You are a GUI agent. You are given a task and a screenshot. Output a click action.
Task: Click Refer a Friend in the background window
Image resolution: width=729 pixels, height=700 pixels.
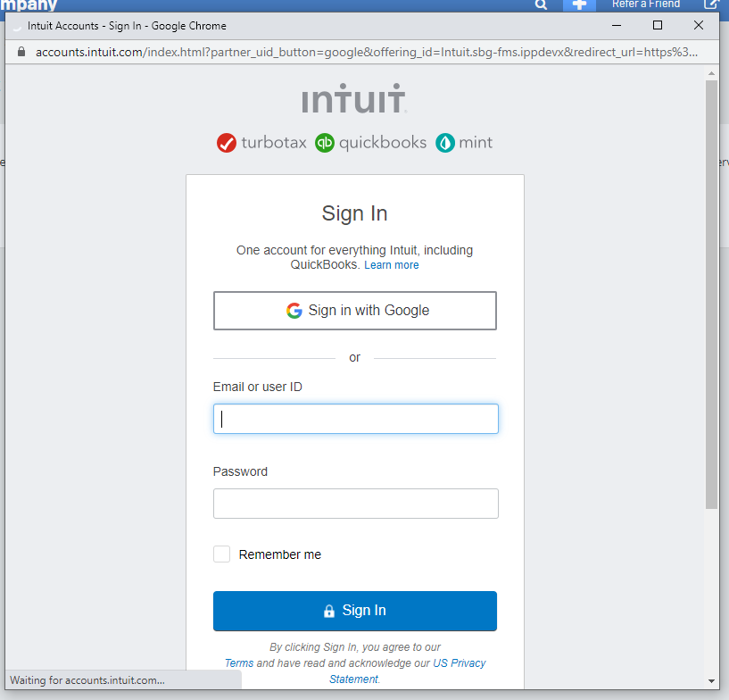pyautogui.click(x=646, y=4)
